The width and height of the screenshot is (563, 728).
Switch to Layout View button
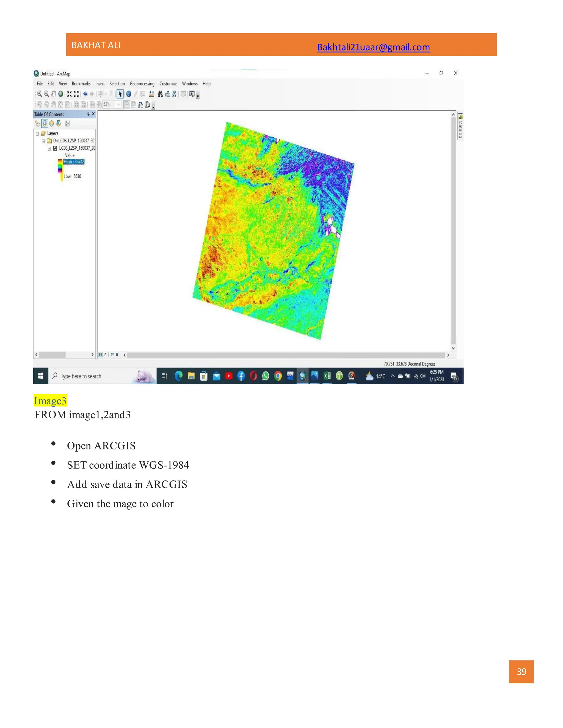pos(105,355)
